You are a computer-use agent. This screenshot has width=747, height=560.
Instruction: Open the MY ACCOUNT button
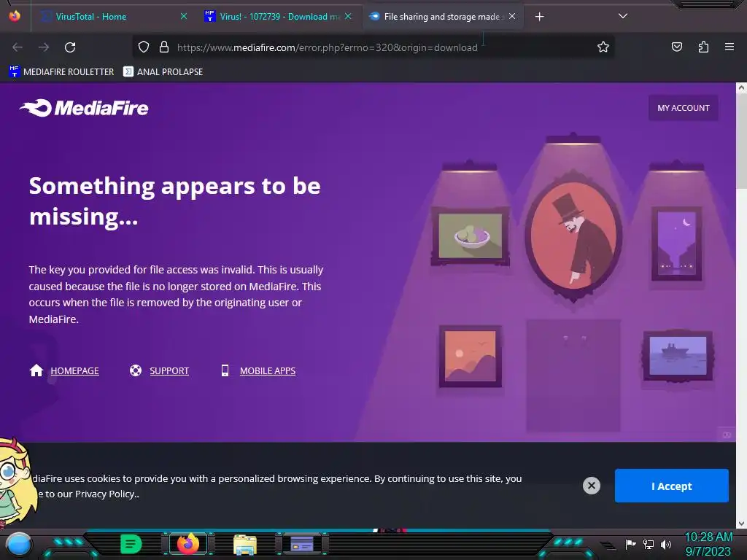pyautogui.click(x=683, y=108)
